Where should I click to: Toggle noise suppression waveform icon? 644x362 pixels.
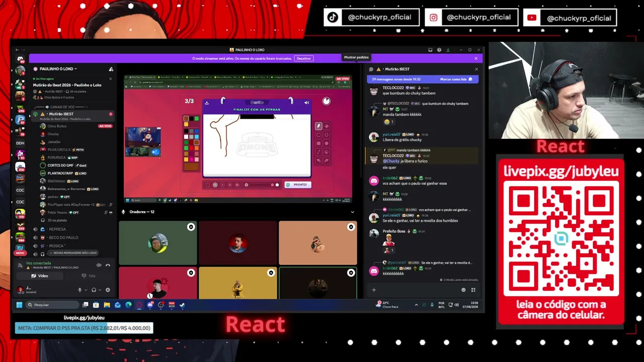[x=99, y=265]
